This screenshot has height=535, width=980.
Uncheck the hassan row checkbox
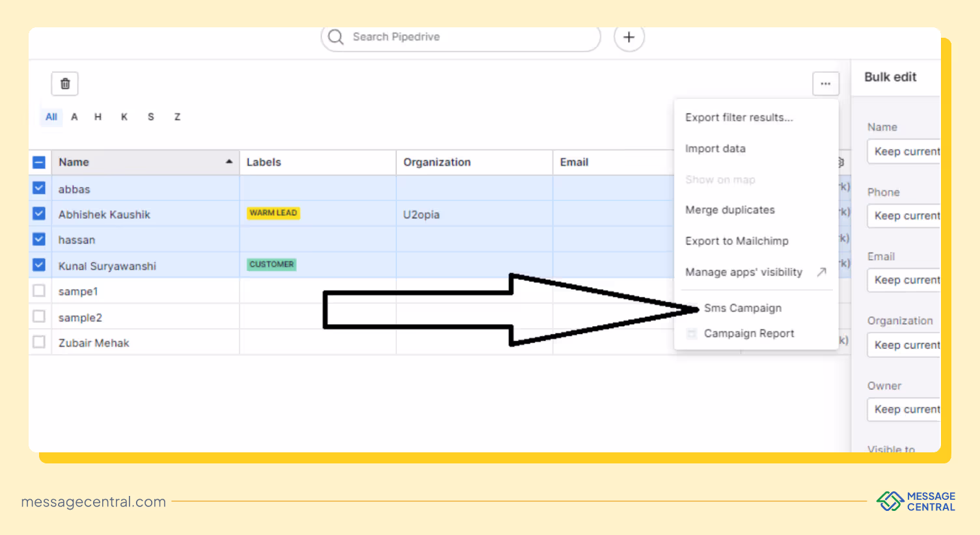[x=39, y=239]
